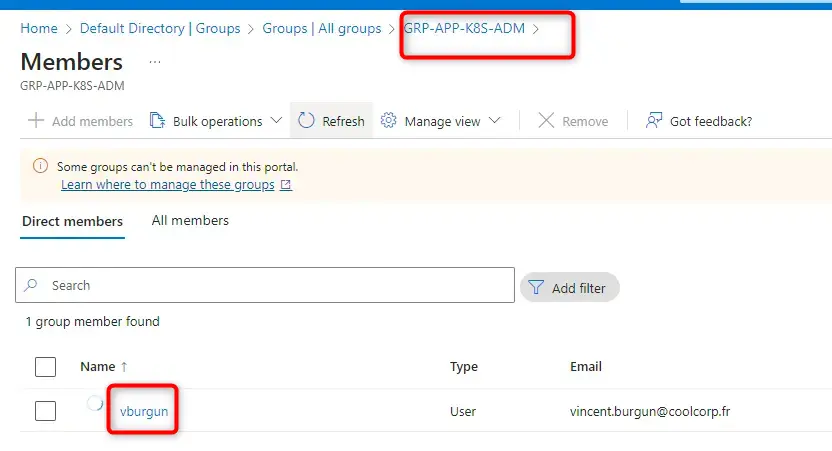Click the Refresh circular arrow icon
Viewport: 832px width, 451px height.
point(306,120)
